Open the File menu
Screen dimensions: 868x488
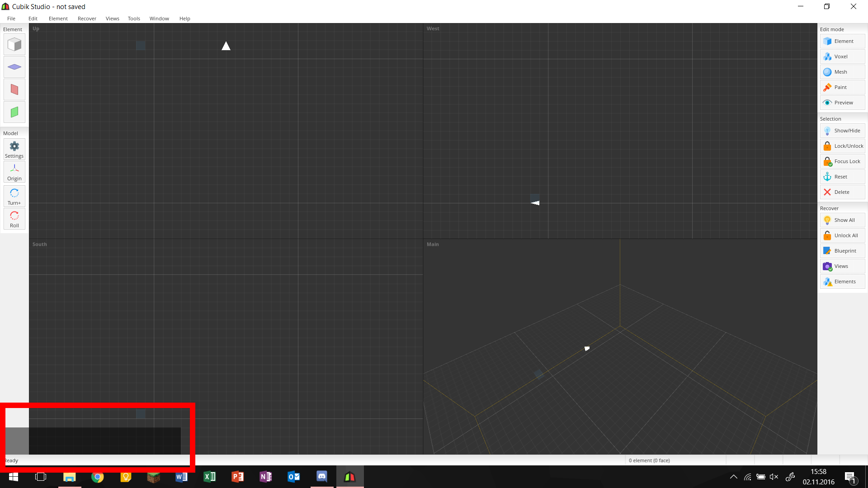coord(11,19)
